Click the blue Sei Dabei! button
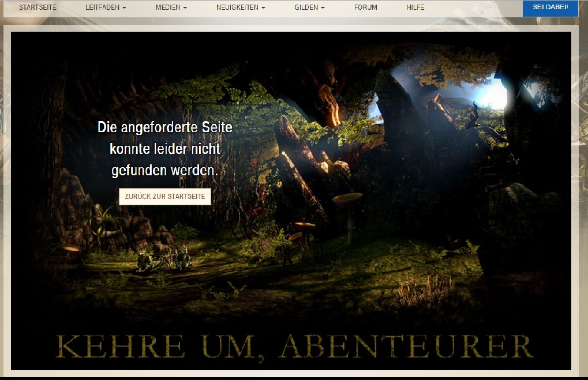The width and height of the screenshot is (588, 380). tap(550, 8)
